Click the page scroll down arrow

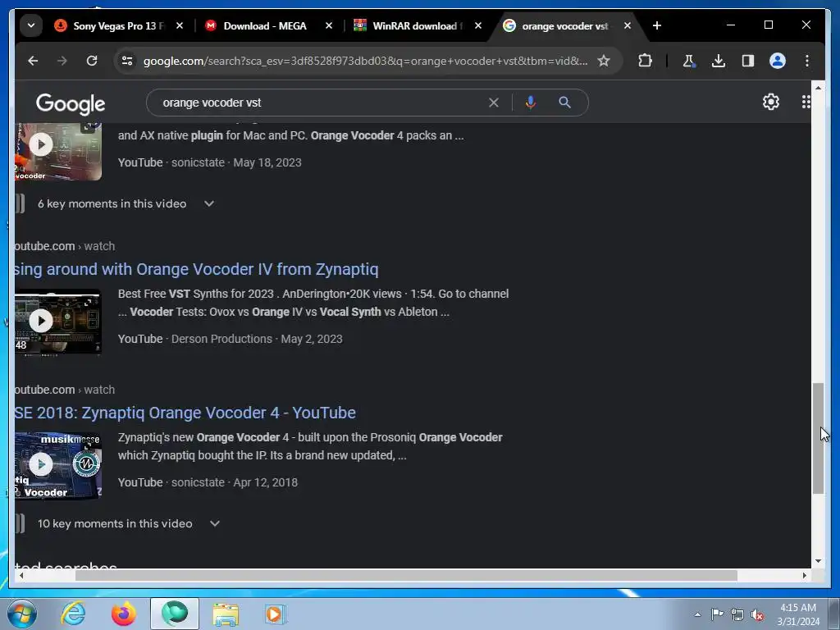(x=818, y=561)
